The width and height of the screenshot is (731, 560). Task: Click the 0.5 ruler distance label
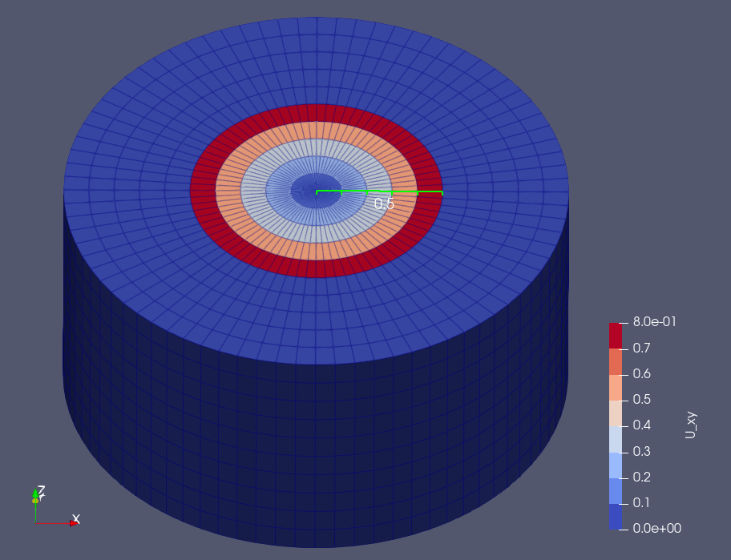[384, 203]
